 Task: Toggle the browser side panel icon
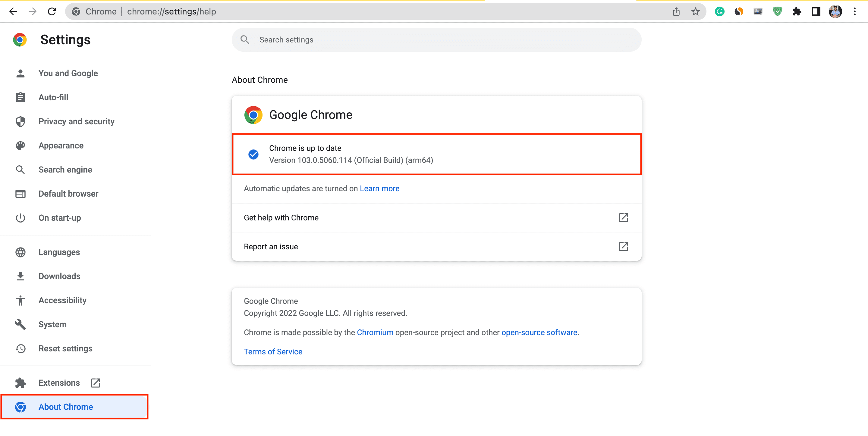pyautogui.click(x=816, y=11)
